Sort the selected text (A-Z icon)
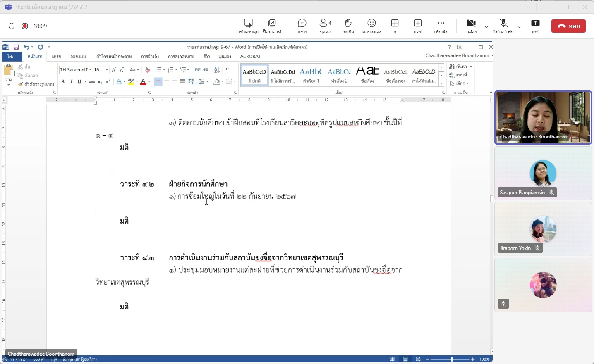Image resolution: width=594 pixels, height=364 pixels. tap(217, 70)
